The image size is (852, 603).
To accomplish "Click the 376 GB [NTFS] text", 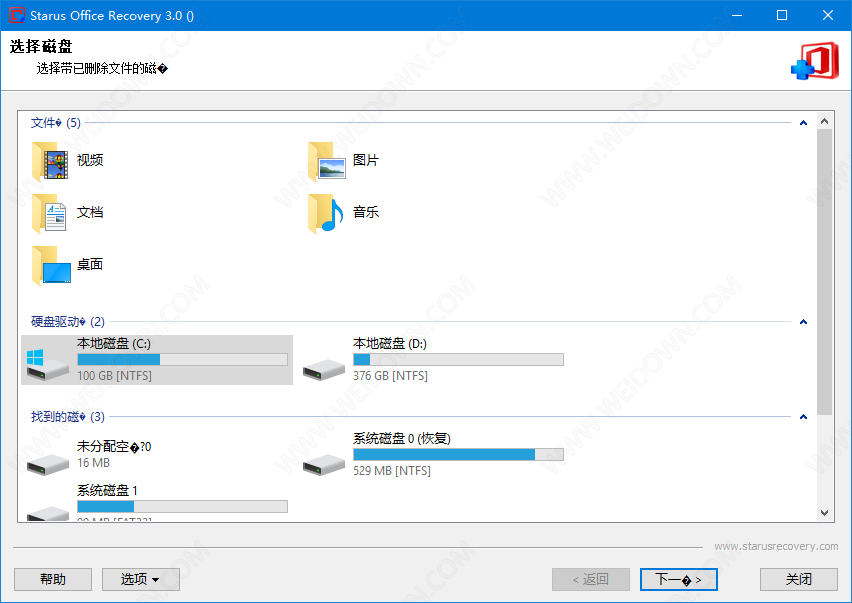I will point(390,375).
